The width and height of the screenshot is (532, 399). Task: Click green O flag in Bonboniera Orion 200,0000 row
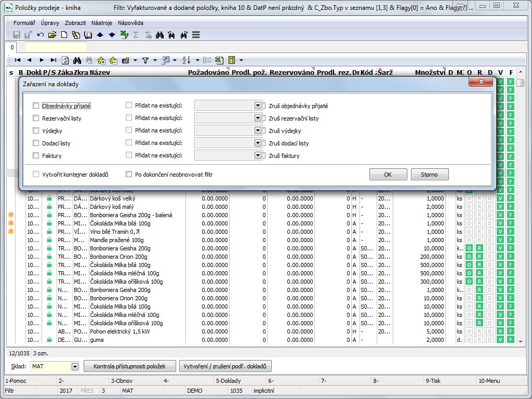pyautogui.click(x=469, y=257)
